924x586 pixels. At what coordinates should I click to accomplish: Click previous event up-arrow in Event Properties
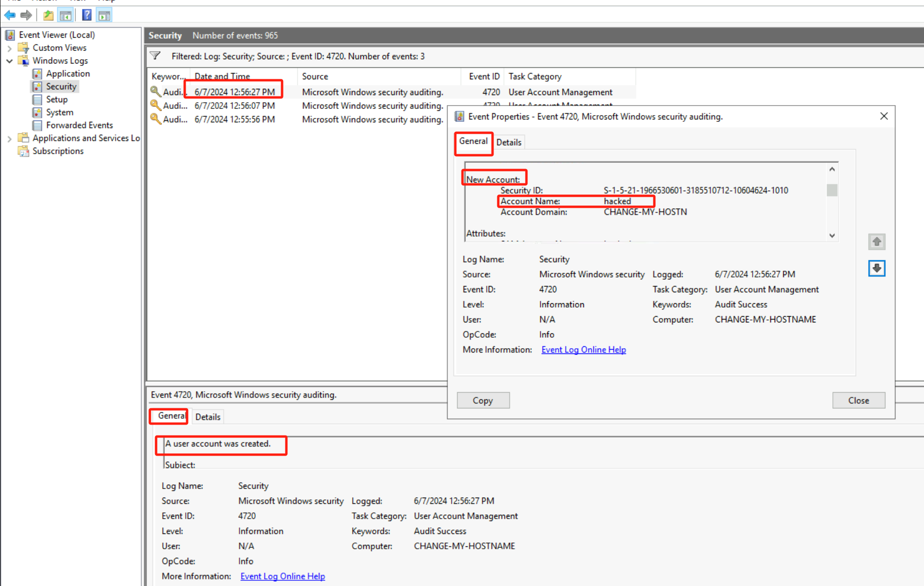click(876, 242)
